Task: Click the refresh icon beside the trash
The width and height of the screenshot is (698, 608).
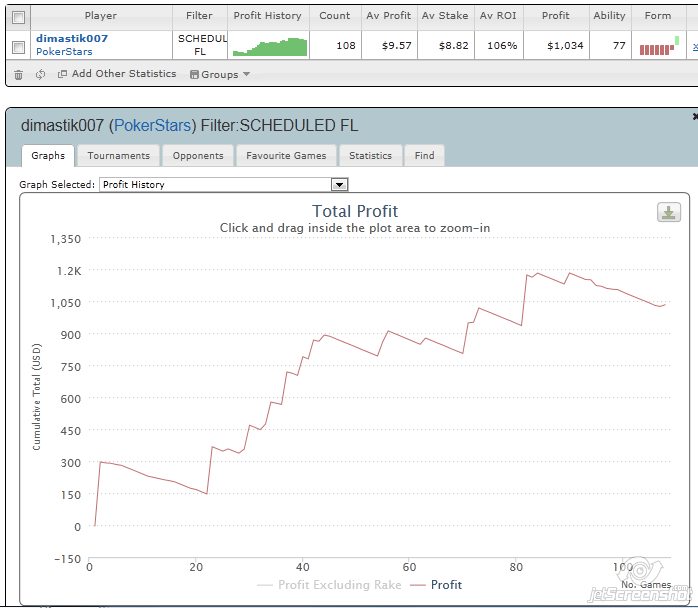Action: point(40,74)
